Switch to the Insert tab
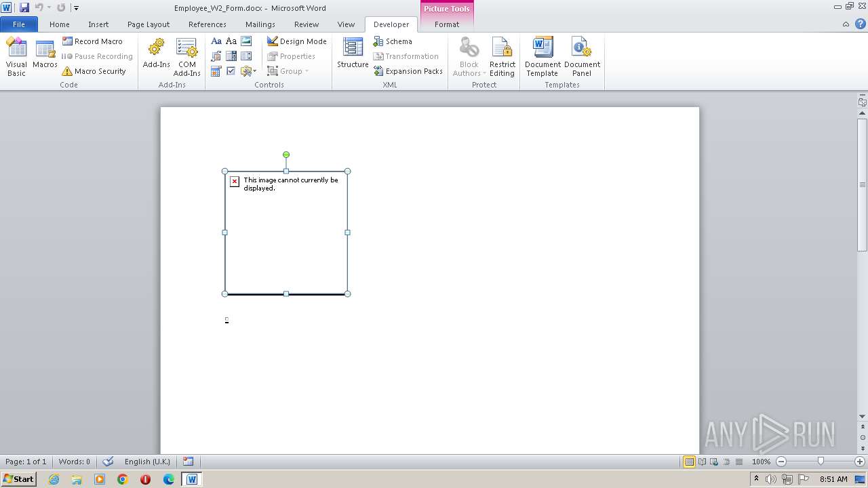Screen dimensions: 868x488 pos(98,24)
